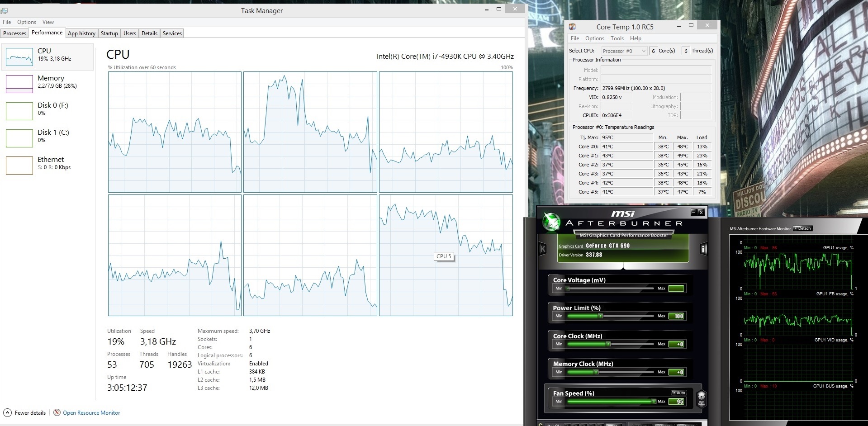Select the Memory graph thumbnail in sidebar
The image size is (868, 426).
(x=19, y=84)
